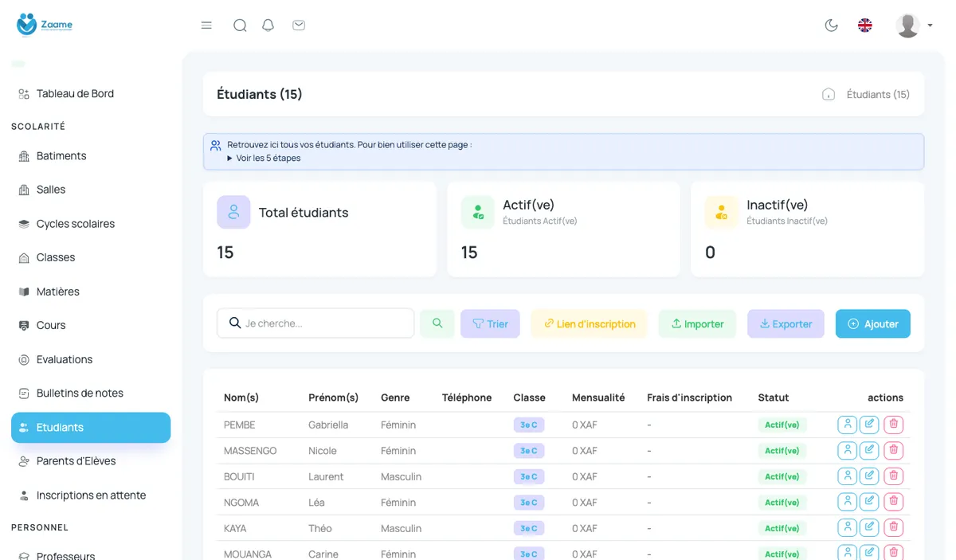The width and height of the screenshot is (956, 560).
Task: Expand "Voir les 5 étapes" details
Action: point(264,158)
